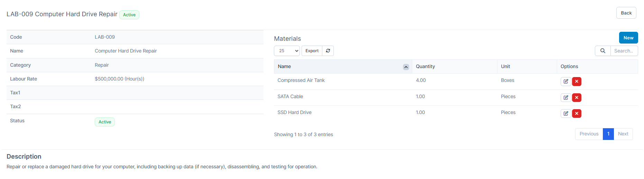
Task: Click the New material button
Action: (x=628, y=38)
